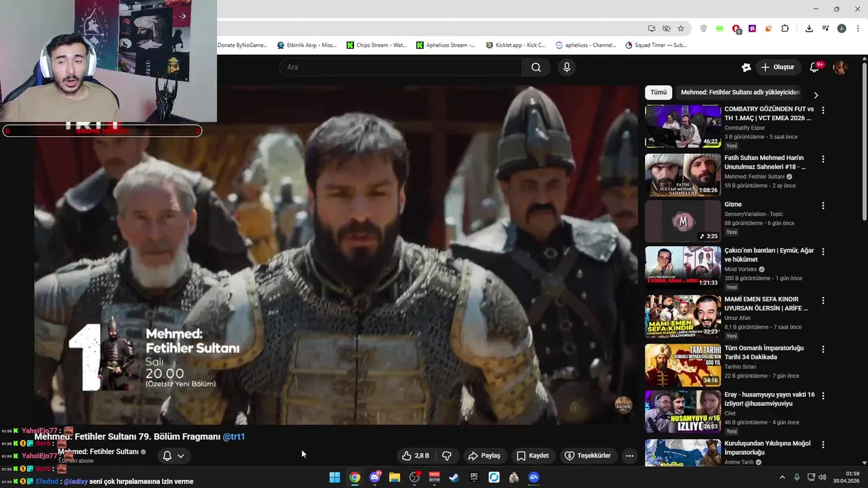Open Steam from the taskbar
Image resolution: width=868 pixels, height=488 pixels.
tap(454, 477)
